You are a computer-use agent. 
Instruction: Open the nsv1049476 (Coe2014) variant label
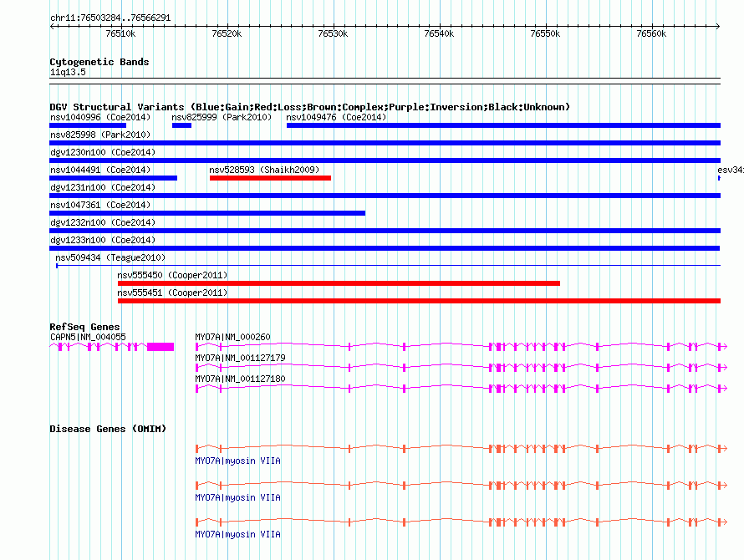tap(336, 117)
